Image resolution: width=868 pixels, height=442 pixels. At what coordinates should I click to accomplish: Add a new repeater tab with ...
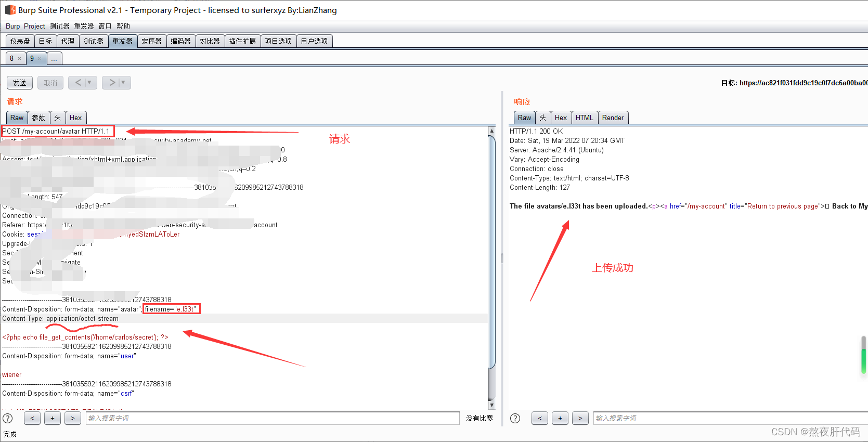(x=55, y=58)
